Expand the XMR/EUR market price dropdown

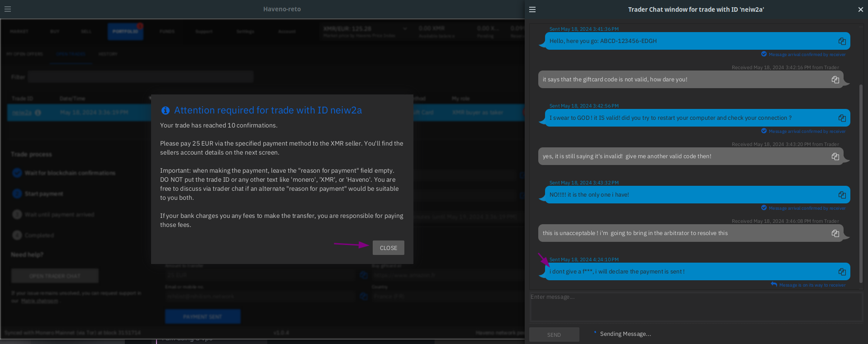[405, 28]
